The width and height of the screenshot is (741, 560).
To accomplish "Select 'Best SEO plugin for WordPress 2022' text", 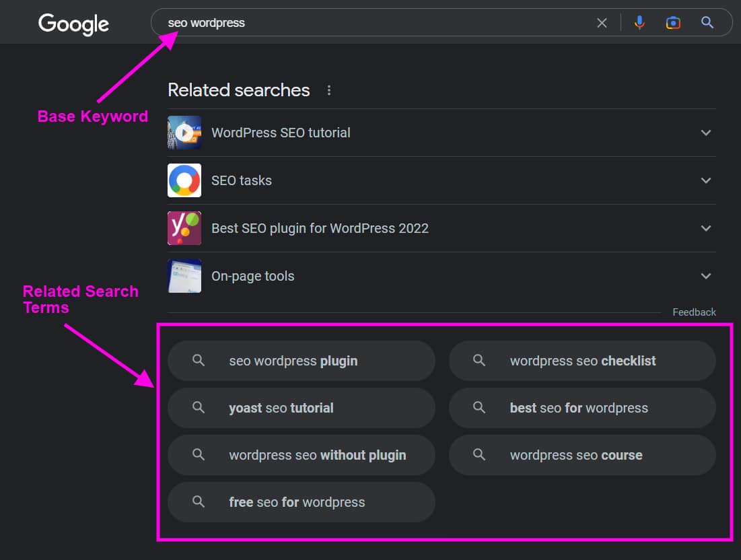I will [320, 228].
